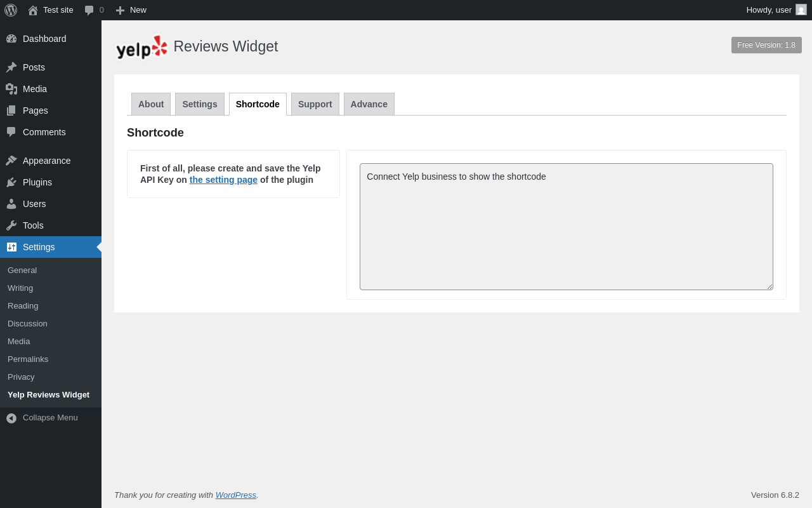Open Dashboard in the sidebar

click(51, 39)
